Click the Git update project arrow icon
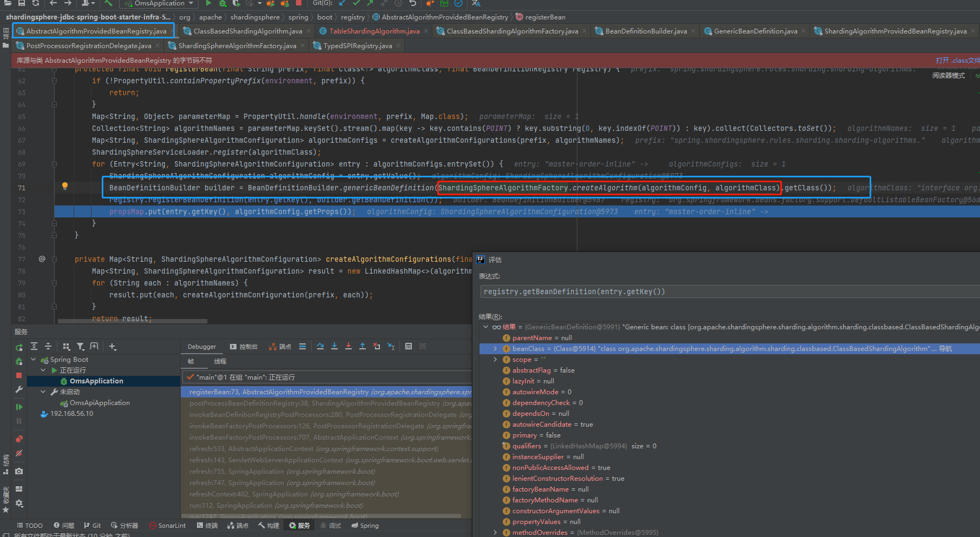This screenshot has height=537, width=980. pyautogui.click(x=343, y=3)
